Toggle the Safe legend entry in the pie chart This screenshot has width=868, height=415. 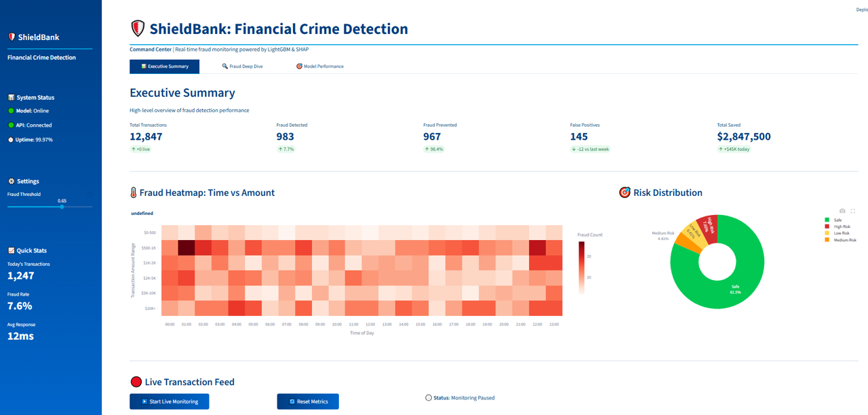[x=833, y=220]
